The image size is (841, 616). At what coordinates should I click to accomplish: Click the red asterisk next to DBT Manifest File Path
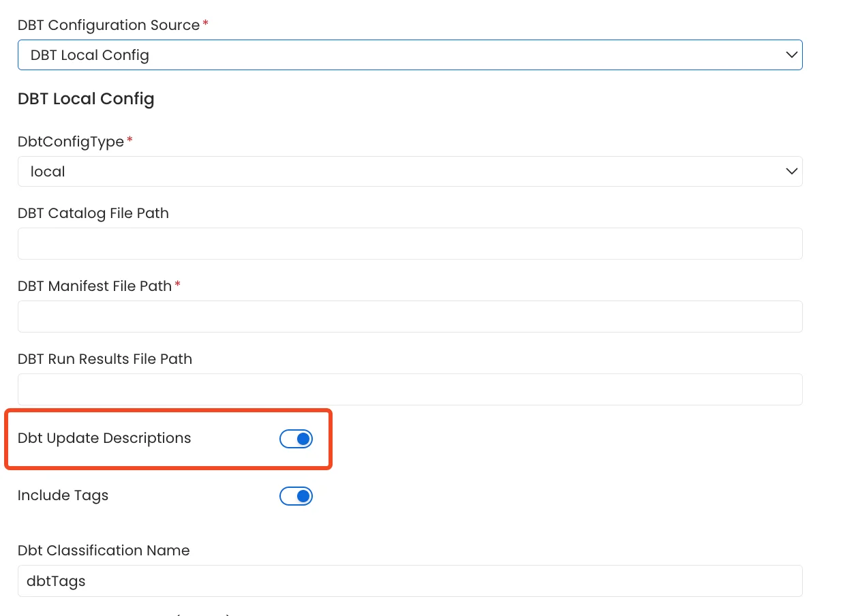(178, 285)
